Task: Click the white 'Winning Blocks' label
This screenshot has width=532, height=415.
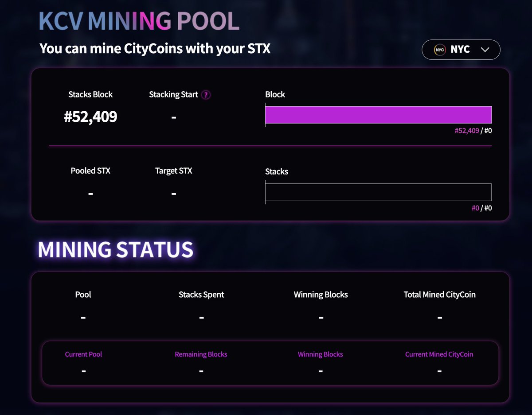Action: click(321, 295)
